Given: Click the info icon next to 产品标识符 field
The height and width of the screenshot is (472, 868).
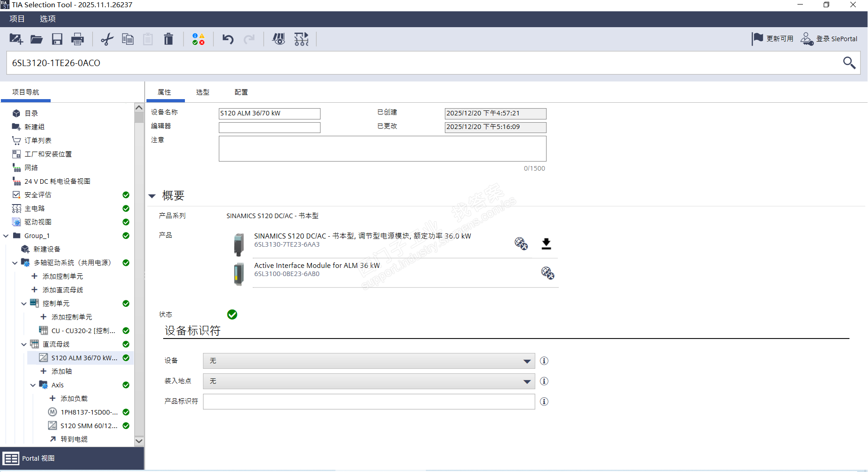Looking at the screenshot, I should coord(544,401).
